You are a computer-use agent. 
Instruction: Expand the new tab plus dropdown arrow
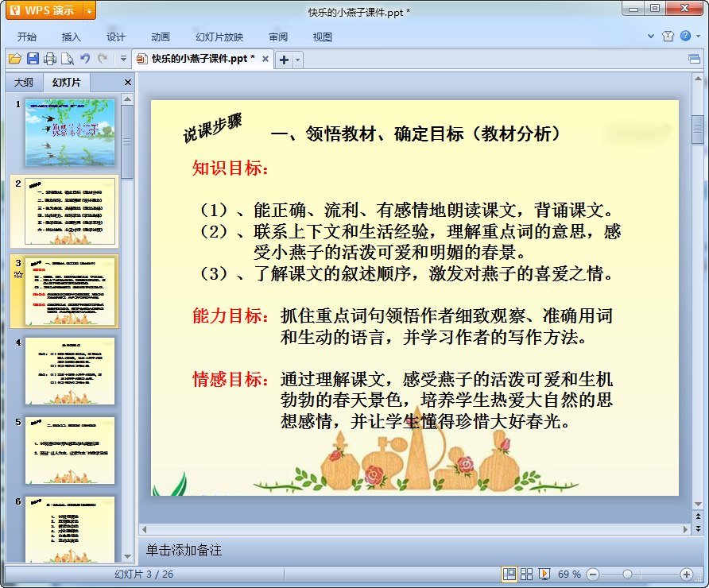(x=298, y=60)
